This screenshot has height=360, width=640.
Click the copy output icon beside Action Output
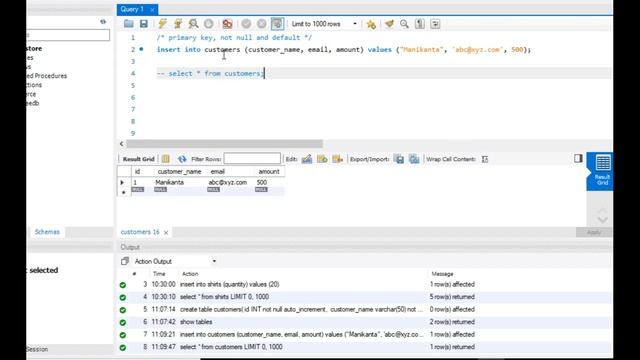pos(125,261)
